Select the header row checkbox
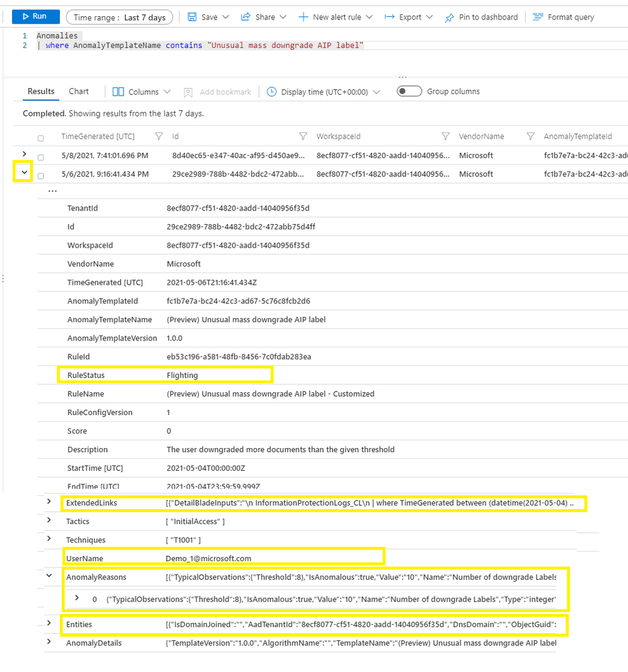The image size is (628, 672). tap(40, 136)
